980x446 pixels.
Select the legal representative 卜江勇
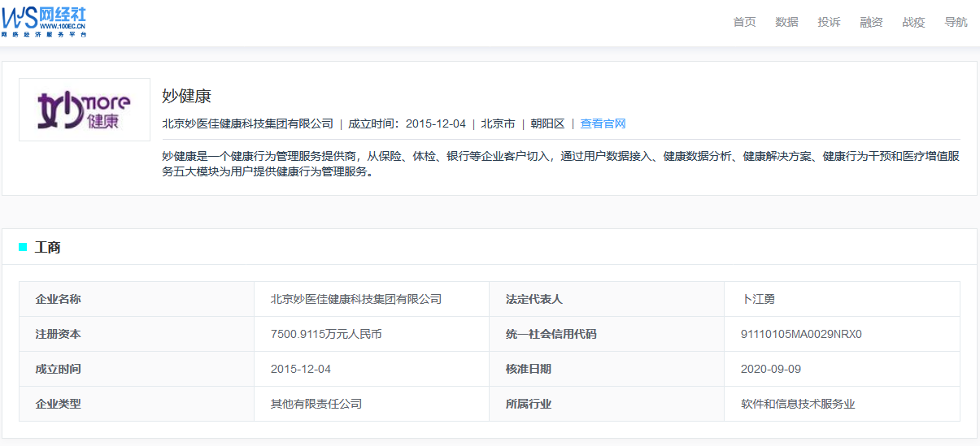pyautogui.click(x=758, y=299)
